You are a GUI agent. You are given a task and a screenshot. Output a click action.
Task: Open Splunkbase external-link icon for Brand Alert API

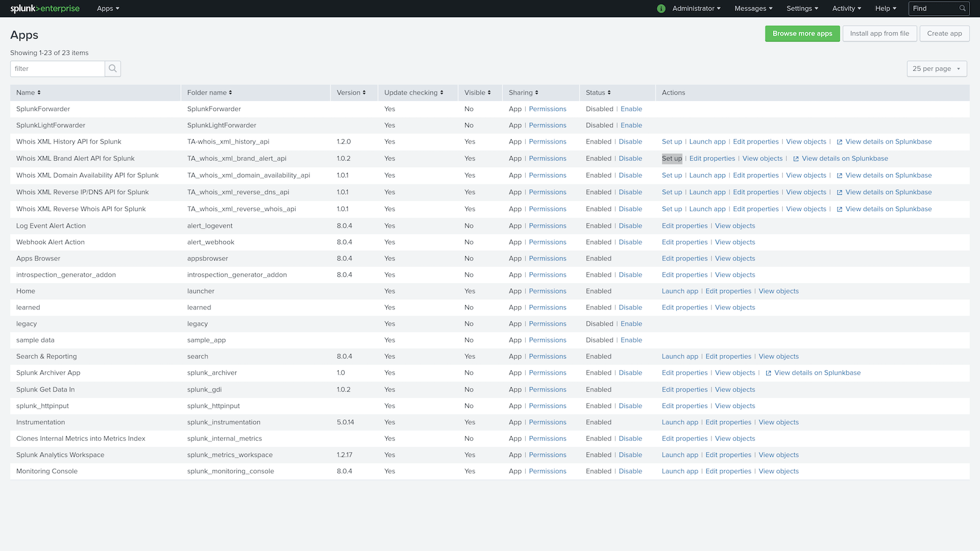click(796, 159)
